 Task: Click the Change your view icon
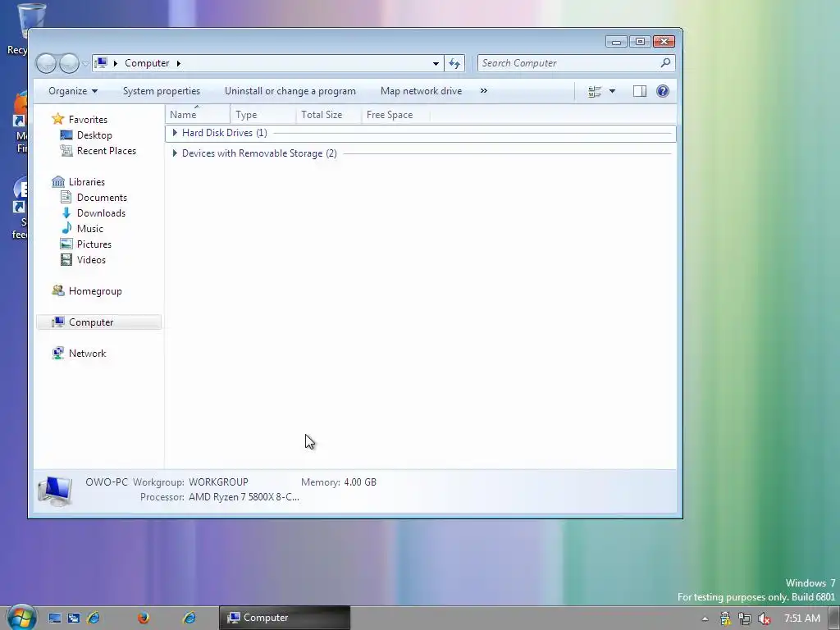point(595,92)
